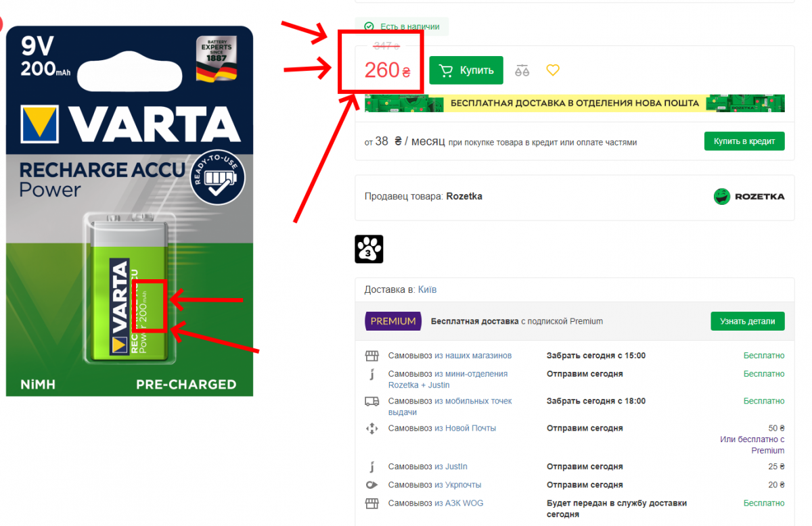Click the green checkmark in the availability badge
812x526 pixels.
tap(369, 27)
